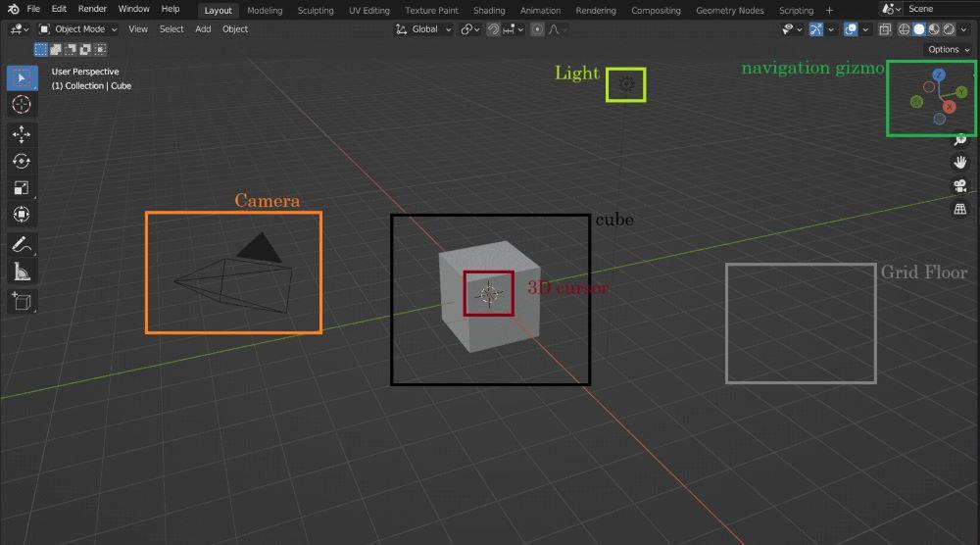
Task: Click the Blender logo icon
Action: [x=13, y=9]
